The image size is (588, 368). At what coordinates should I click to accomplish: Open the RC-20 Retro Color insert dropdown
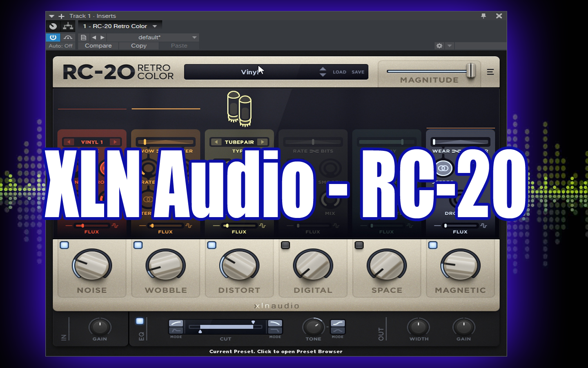coord(120,26)
